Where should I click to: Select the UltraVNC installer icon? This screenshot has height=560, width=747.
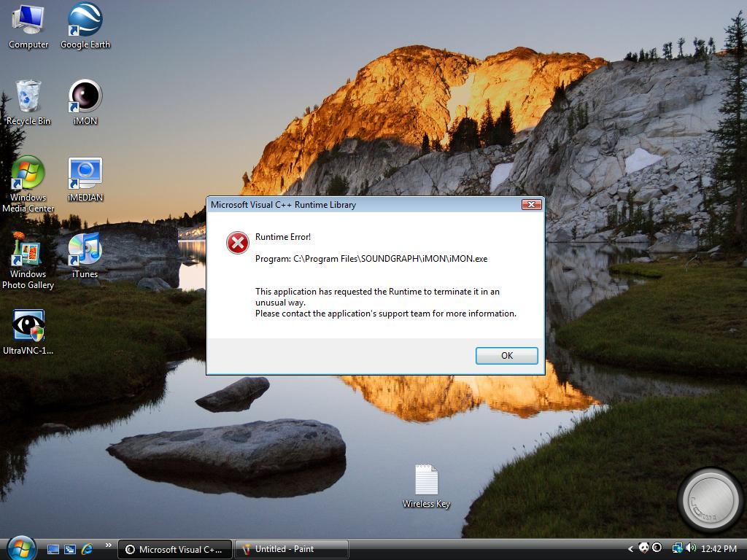(x=28, y=332)
